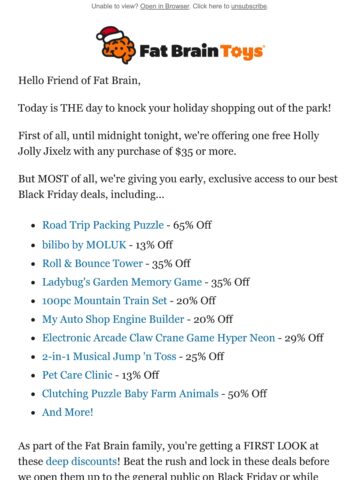Open the Road Trip Packing Puzzle link
Image resolution: width=360 pixels, height=480 pixels.
pos(103,225)
